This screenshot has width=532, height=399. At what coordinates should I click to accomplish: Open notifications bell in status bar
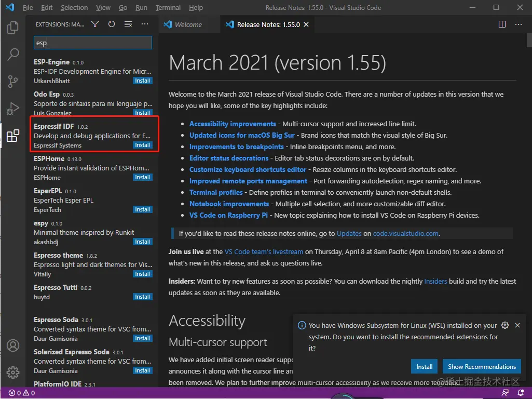(x=521, y=393)
